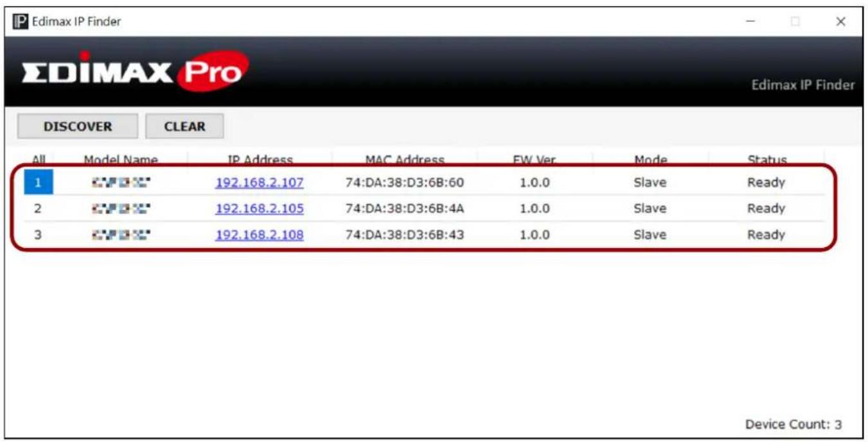Click firmware version 1.0.0 for 192.168.2.108
868x443 pixels.
coord(535,235)
